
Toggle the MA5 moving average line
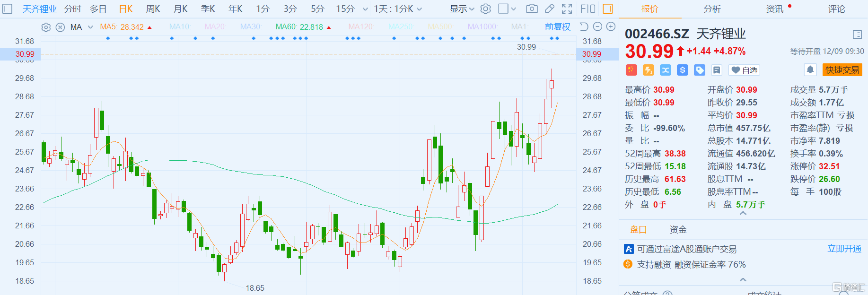pos(126,27)
